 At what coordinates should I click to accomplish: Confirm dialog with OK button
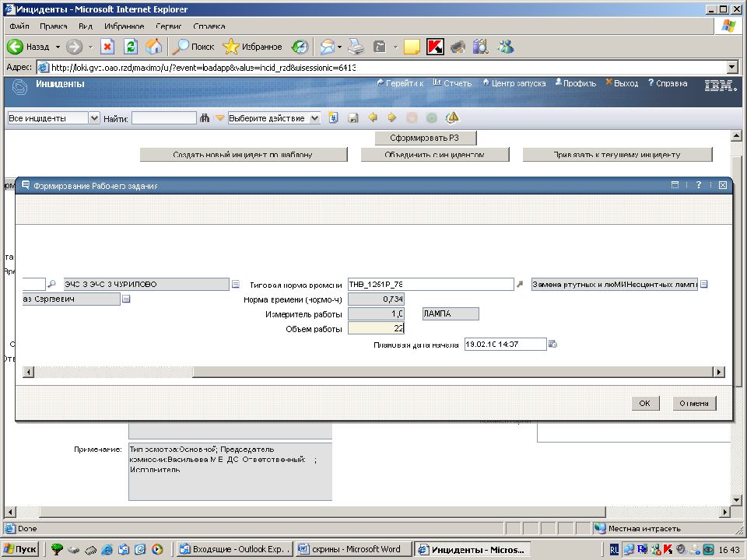point(645,403)
